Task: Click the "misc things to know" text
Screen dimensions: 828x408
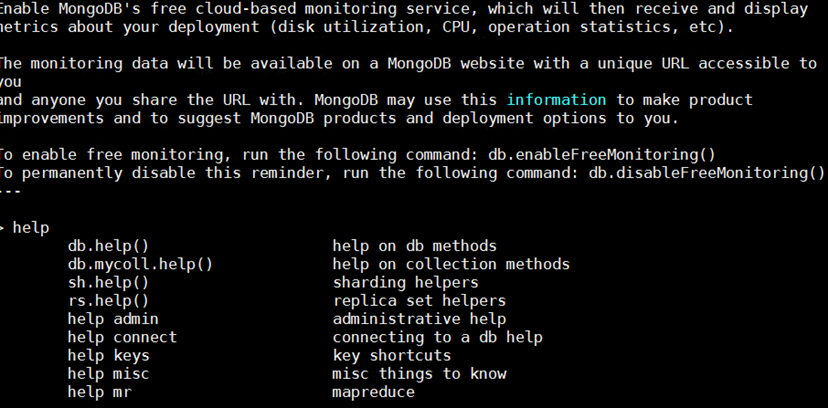Action: (x=419, y=374)
